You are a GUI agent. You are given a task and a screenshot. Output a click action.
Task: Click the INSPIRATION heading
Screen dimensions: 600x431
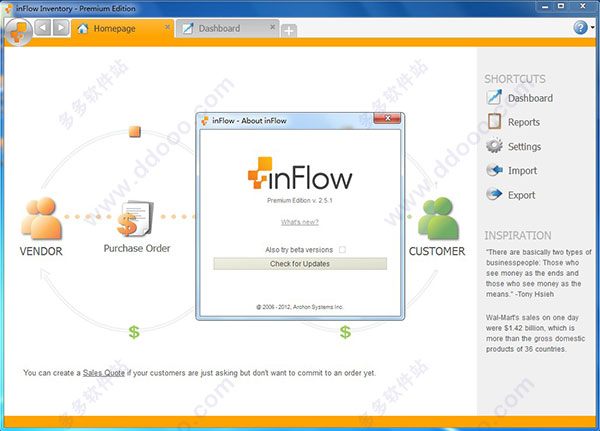pos(518,235)
